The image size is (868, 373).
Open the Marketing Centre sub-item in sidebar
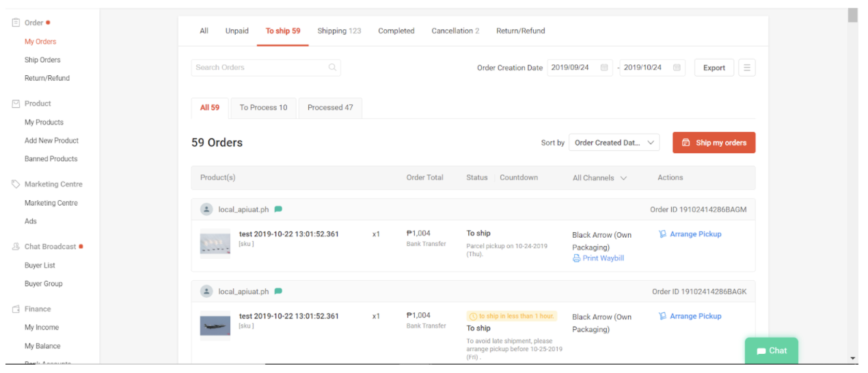pos(51,203)
